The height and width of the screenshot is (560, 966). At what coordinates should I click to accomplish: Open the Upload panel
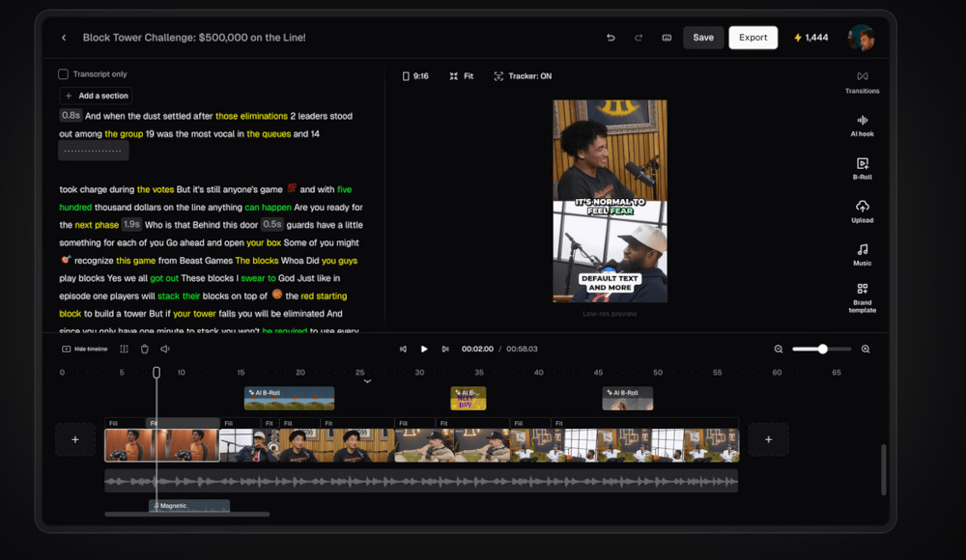click(x=862, y=211)
